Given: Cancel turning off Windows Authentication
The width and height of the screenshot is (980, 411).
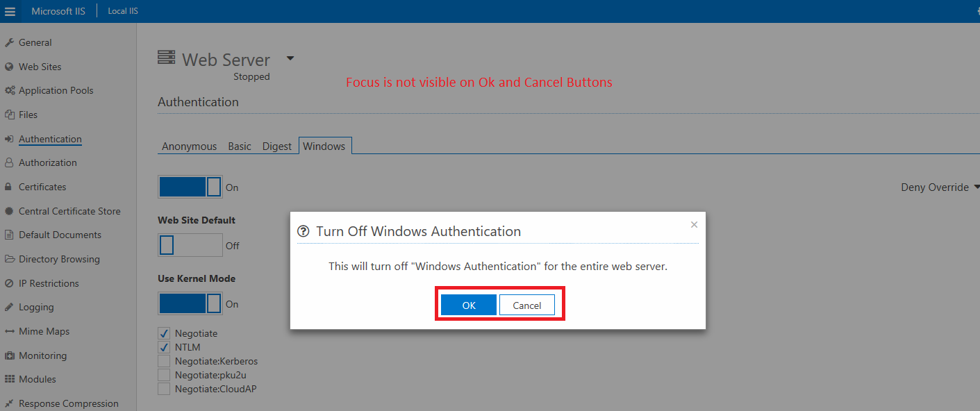Looking at the screenshot, I should click(526, 305).
